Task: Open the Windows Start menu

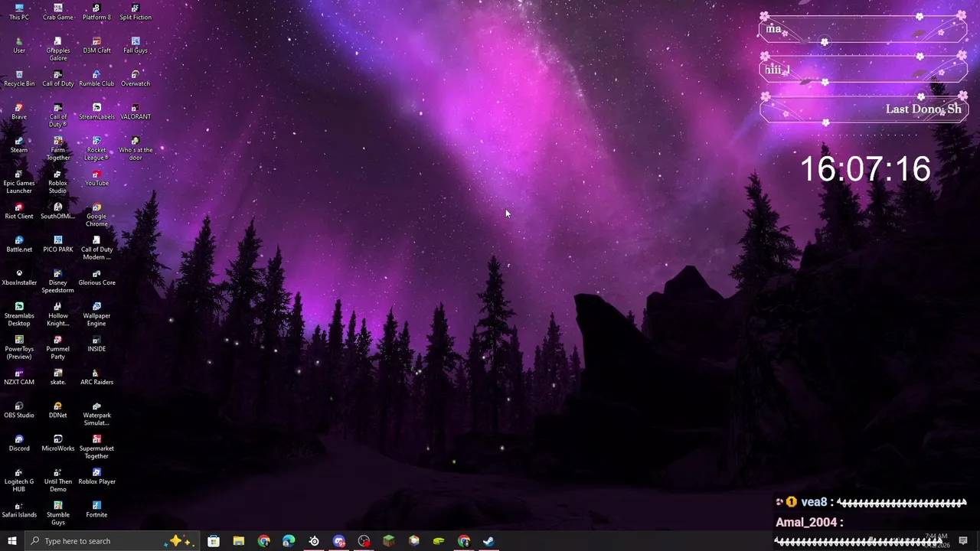Action: (11, 541)
